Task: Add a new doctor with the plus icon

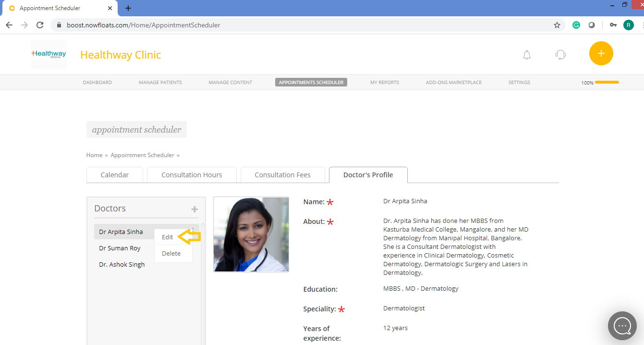Action: point(194,209)
